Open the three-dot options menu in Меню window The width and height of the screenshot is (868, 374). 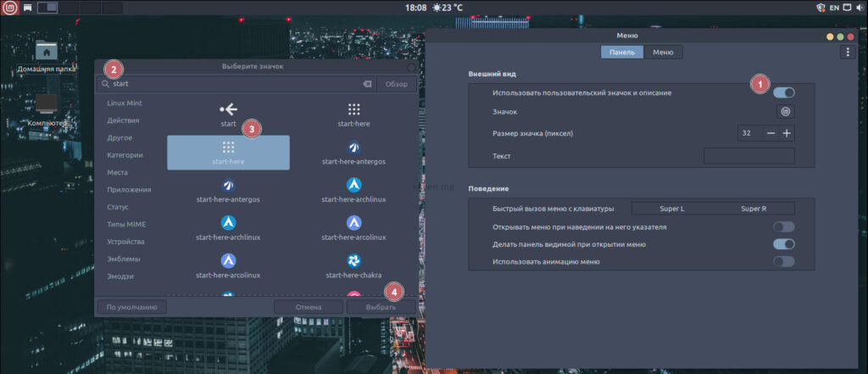pos(848,52)
